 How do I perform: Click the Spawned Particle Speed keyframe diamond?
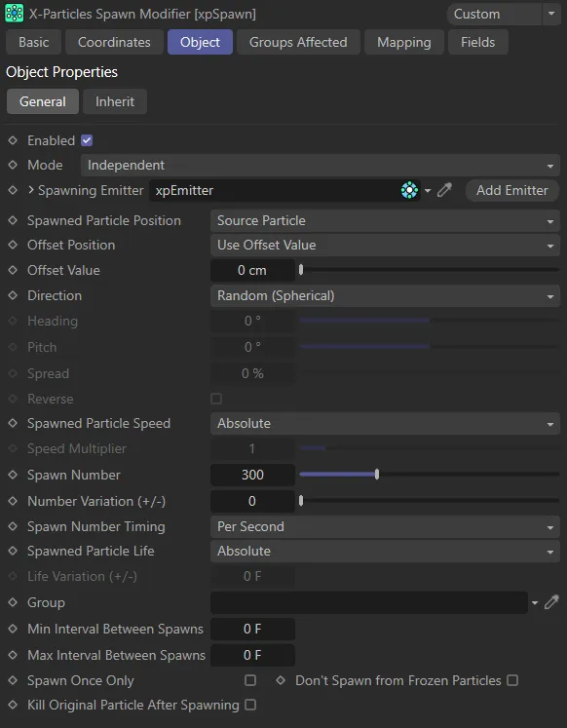pyautogui.click(x=13, y=423)
